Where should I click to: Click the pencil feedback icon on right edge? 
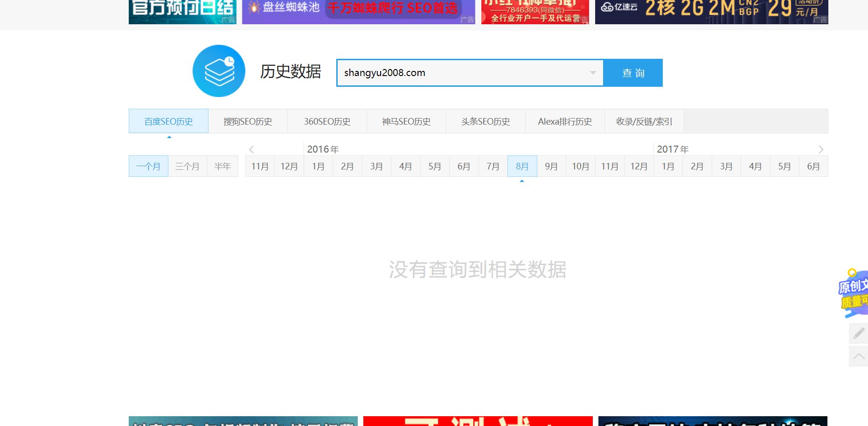coord(859,333)
